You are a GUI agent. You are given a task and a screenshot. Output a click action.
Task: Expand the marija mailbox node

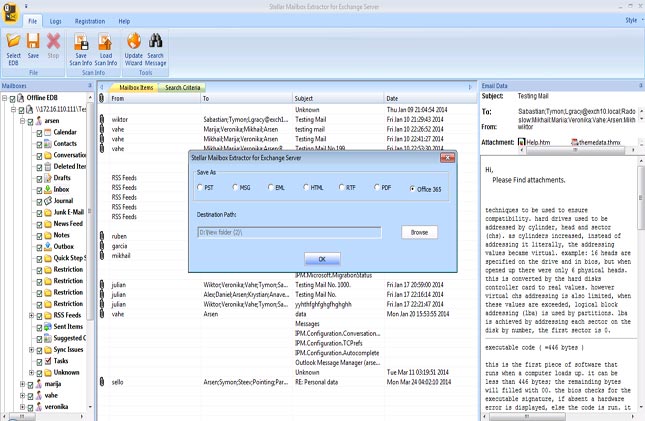tap(23, 384)
